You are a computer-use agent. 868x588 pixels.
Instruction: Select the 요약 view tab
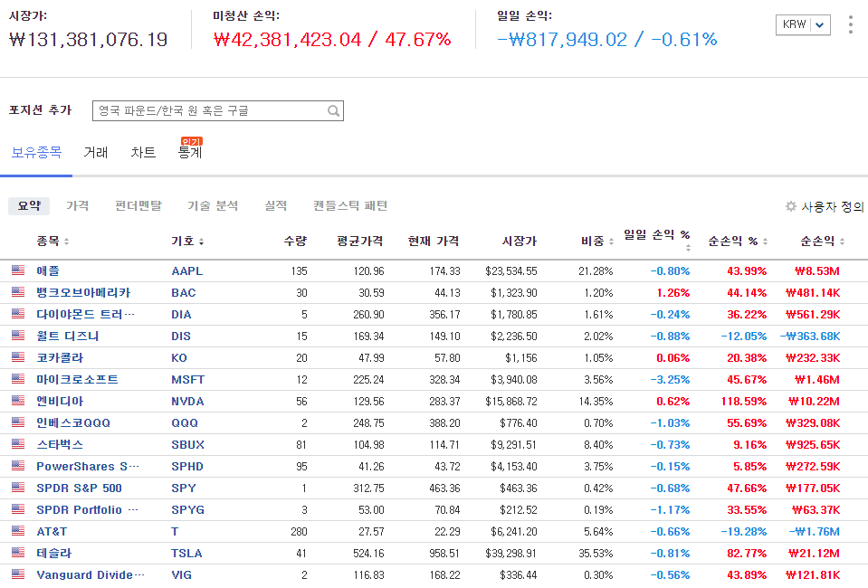(x=29, y=205)
